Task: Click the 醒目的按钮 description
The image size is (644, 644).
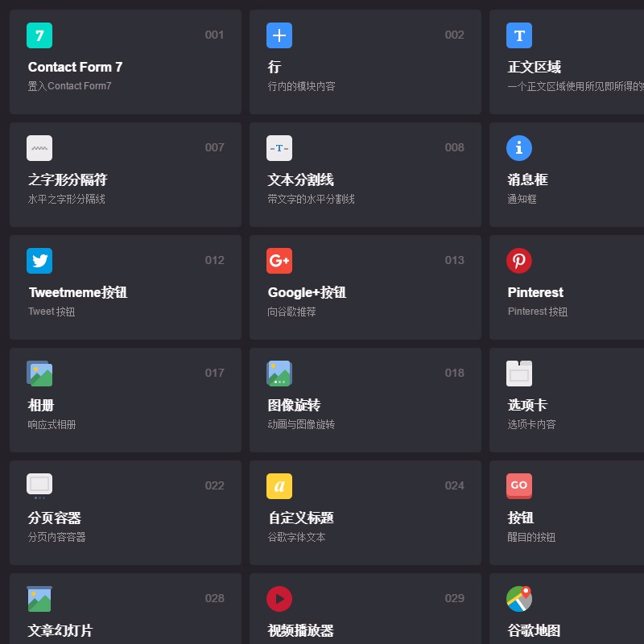Action: click(531, 537)
